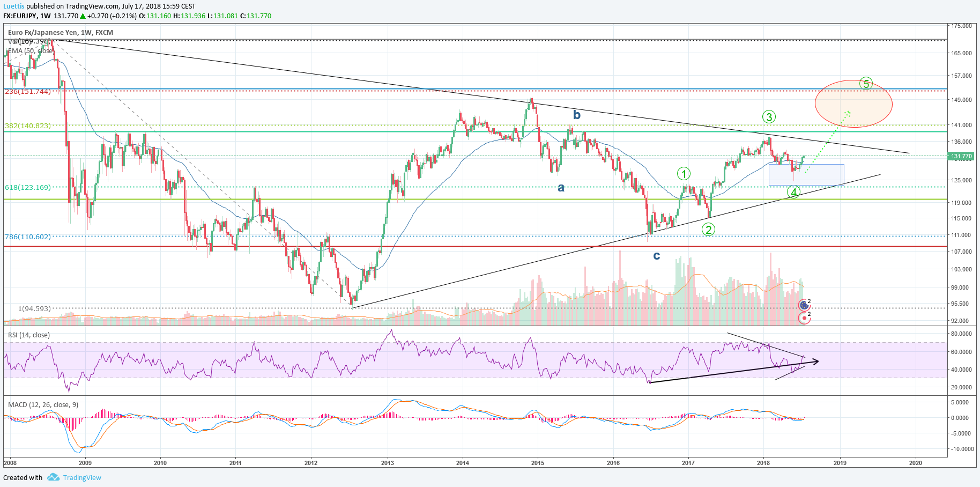Click the L:131.081 low value in header
The height and width of the screenshot is (487, 980).
[x=222, y=16]
